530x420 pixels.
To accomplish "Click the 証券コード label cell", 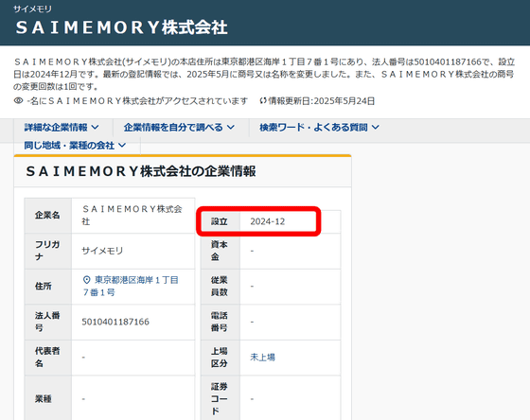I will tap(220, 398).
